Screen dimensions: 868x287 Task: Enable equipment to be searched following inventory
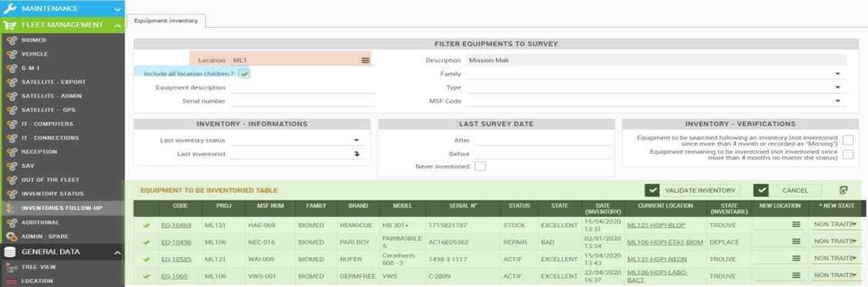[847, 140]
